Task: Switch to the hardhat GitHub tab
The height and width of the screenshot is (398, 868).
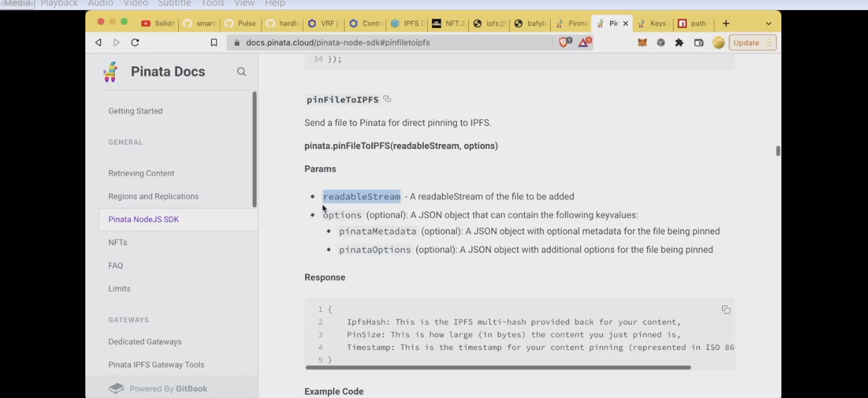Action: click(x=283, y=24)
